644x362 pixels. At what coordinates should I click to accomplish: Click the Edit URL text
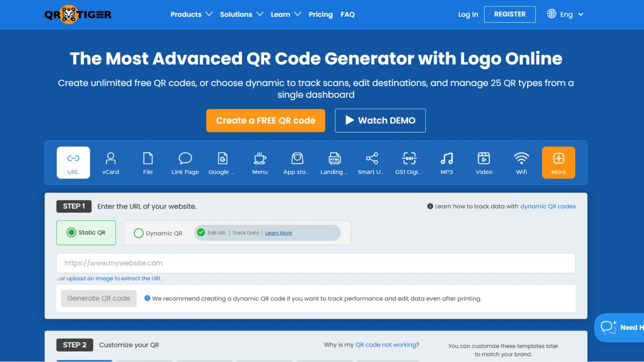pos(217,233)
